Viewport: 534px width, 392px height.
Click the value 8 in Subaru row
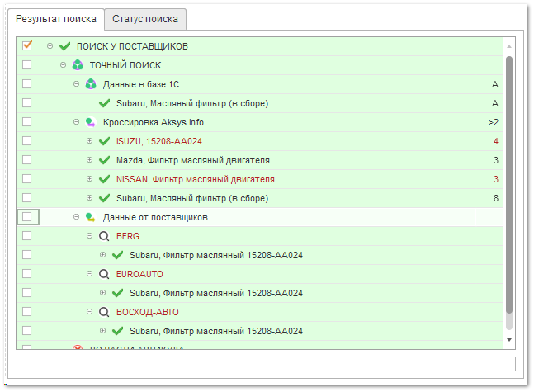point(496,198)
